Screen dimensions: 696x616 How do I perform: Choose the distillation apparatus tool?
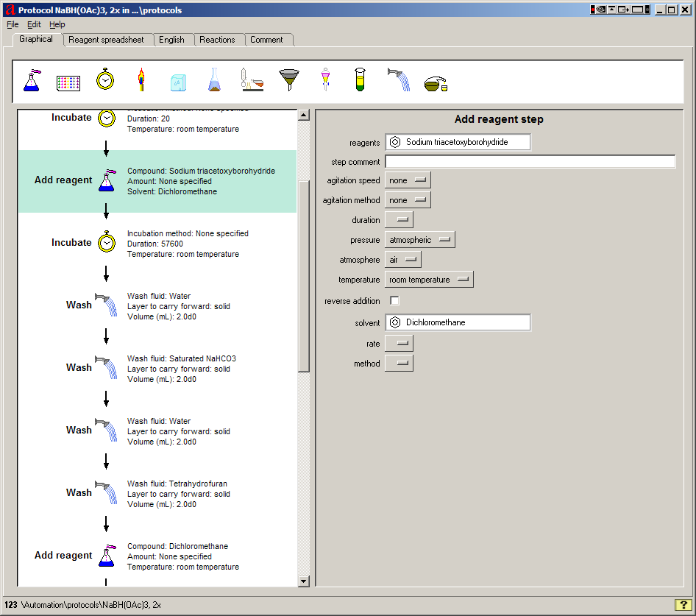pyautogui.click(x=252, y=80)
